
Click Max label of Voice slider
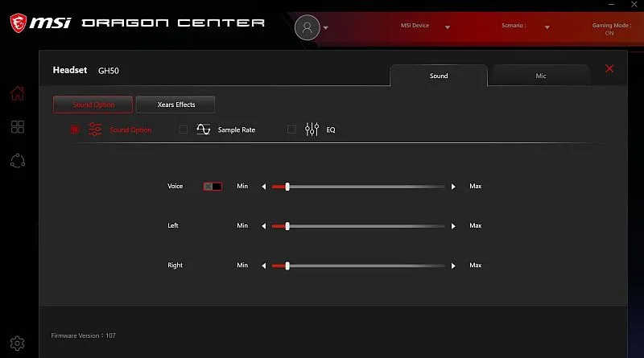[476, 186]
